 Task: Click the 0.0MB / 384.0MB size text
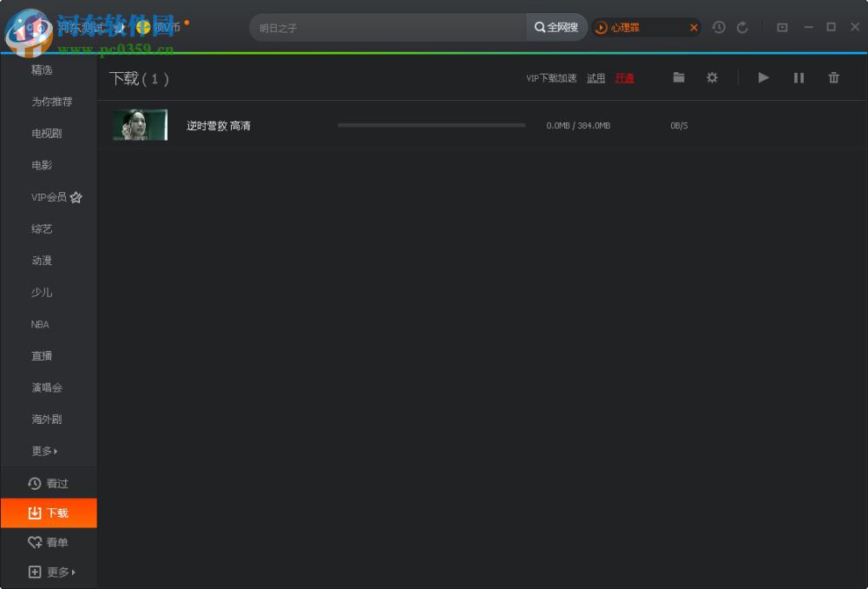pos(578,126)
